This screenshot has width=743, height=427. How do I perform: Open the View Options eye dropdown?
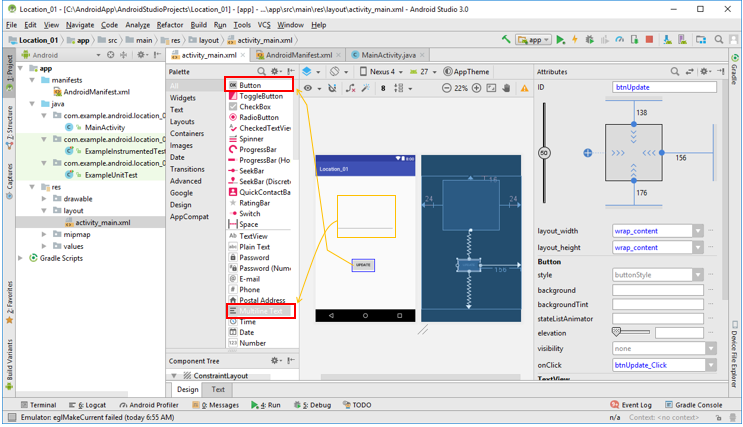312,88
